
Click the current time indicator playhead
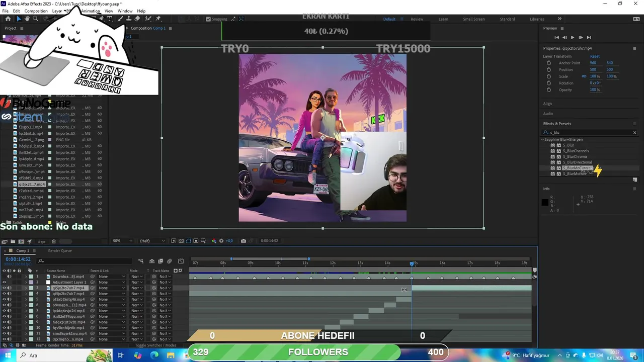click(412, 263)
